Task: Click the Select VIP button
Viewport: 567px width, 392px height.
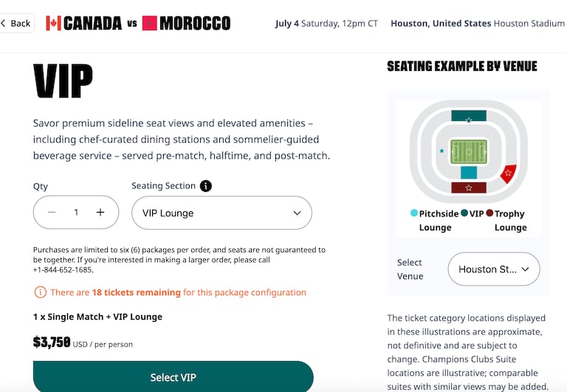Action: coord(173,376)
